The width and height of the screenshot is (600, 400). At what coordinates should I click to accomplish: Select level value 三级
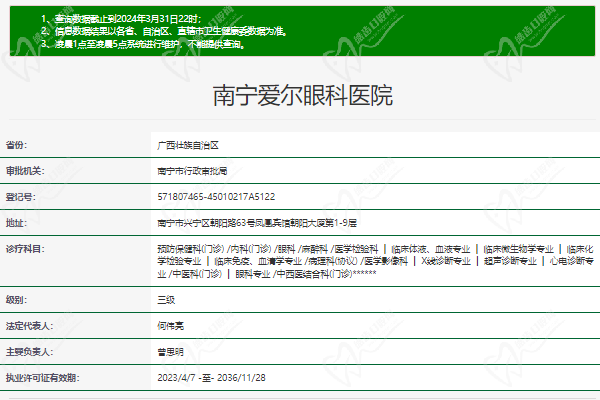(x=166, y=300)
